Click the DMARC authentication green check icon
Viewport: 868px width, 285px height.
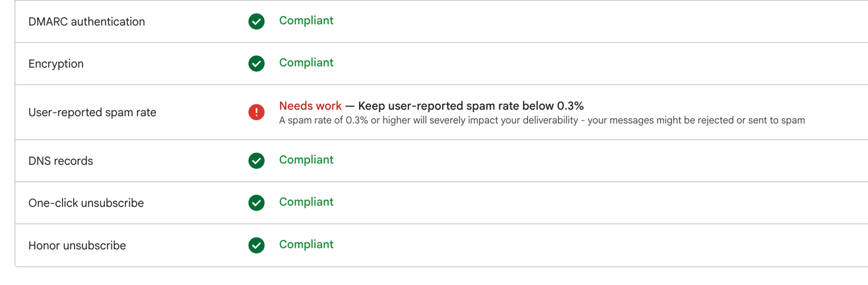click(256, 21)
